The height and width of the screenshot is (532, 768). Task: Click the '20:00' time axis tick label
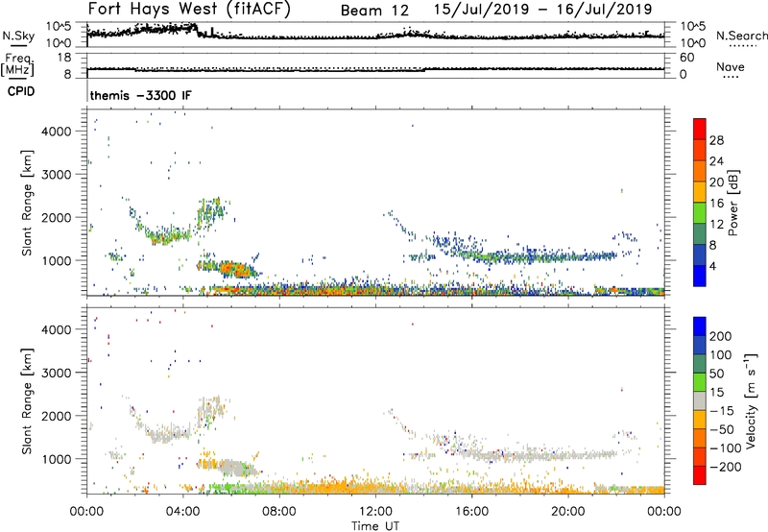568,512
